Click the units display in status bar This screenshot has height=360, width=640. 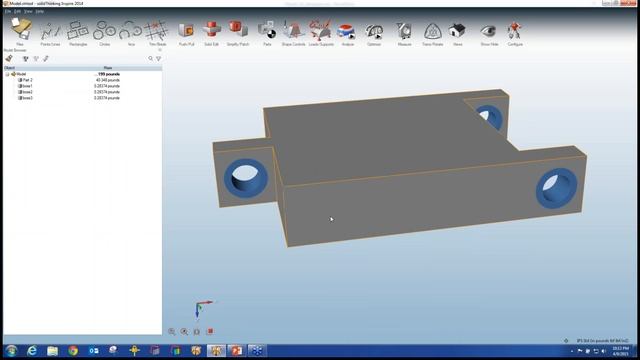(x=602, y=340)
